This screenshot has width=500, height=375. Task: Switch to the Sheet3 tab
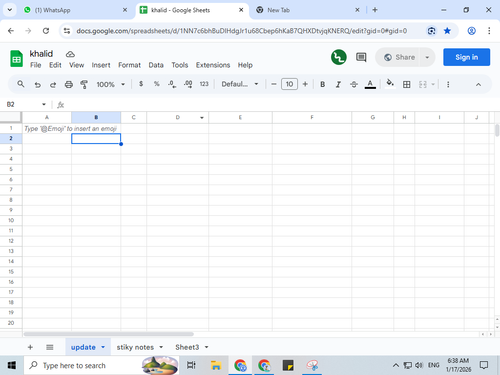(187, 347)
